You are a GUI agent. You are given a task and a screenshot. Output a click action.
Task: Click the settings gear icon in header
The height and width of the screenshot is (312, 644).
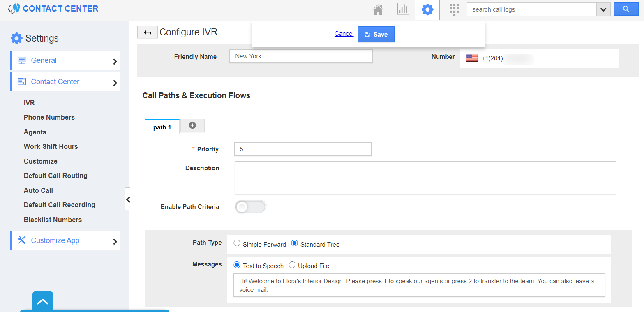point(427,9)
